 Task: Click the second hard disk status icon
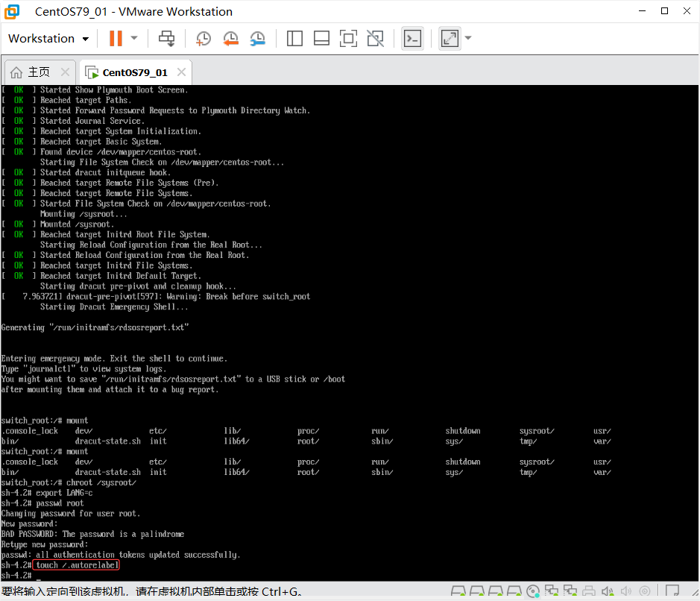477,591
